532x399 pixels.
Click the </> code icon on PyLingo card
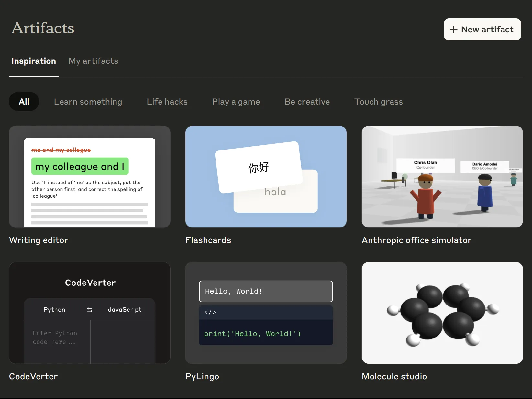[210, 312]
